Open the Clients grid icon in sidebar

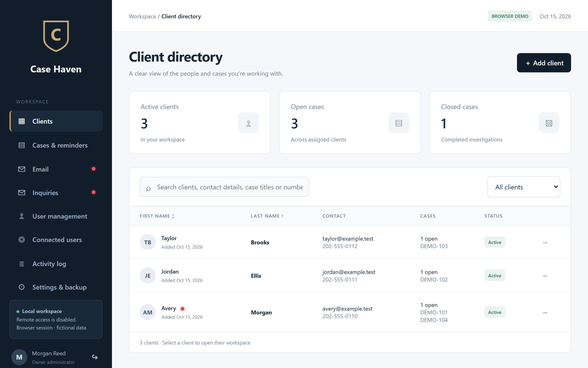coord(22,121)
